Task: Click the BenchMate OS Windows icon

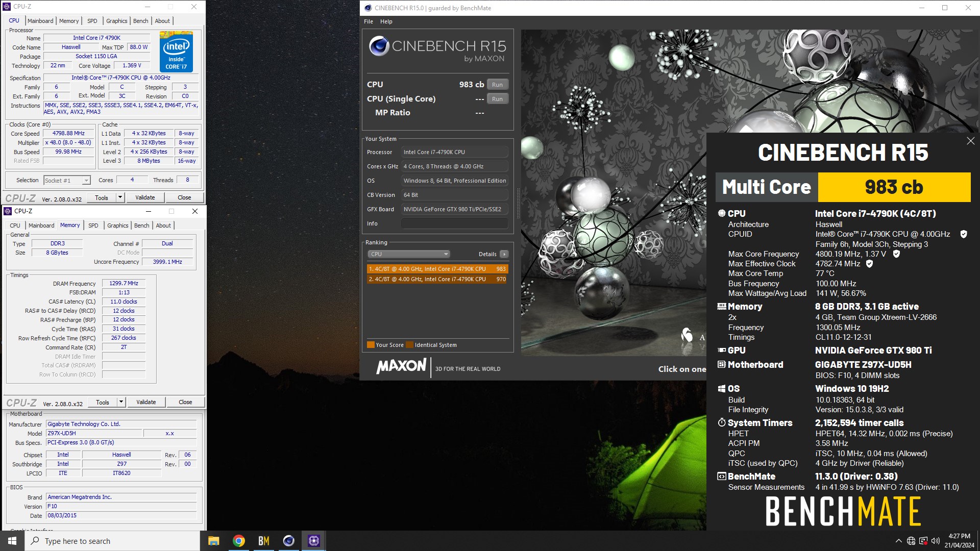Action: pyautogui.click(x=721, y=389)
